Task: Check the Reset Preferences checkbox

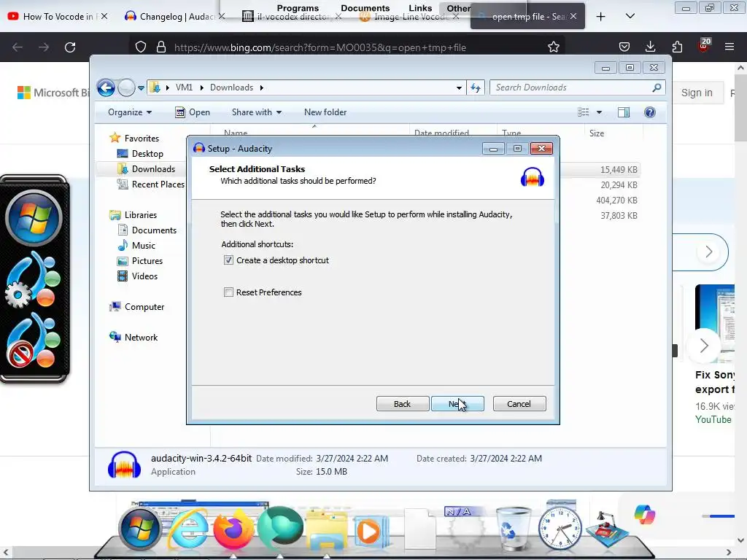Action: pos(228,292)
